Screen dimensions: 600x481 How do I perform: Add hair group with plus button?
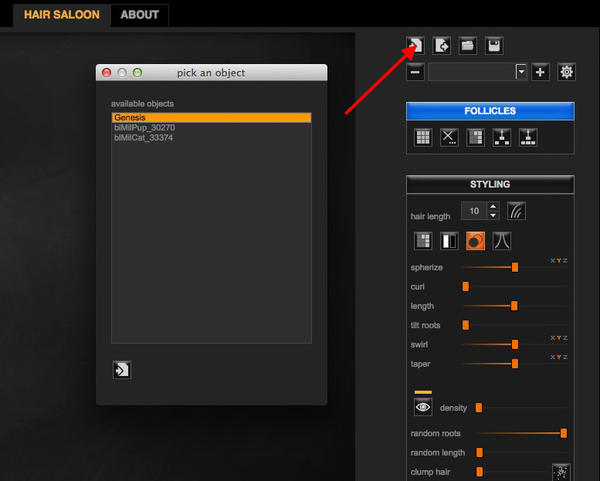click(540, 72)
